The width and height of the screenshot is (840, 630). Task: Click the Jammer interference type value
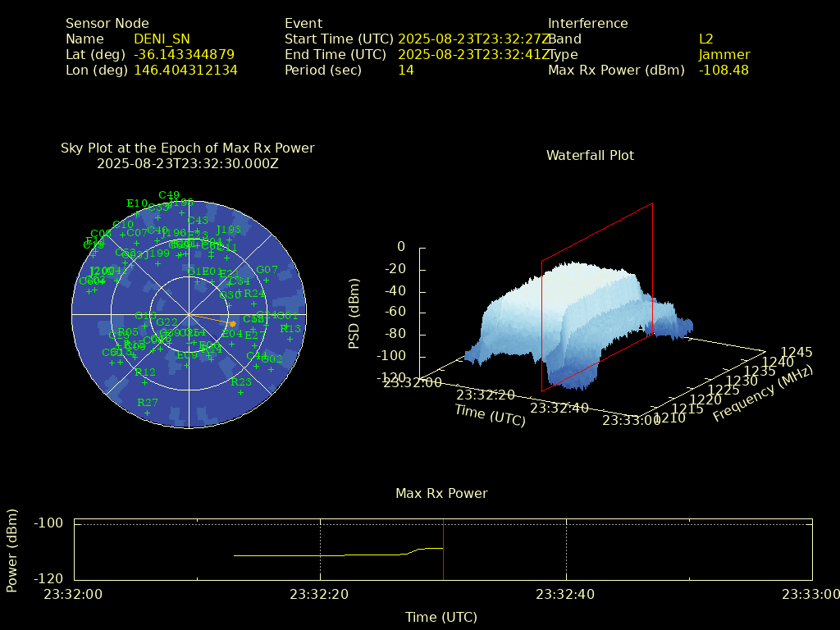(724, 55)
